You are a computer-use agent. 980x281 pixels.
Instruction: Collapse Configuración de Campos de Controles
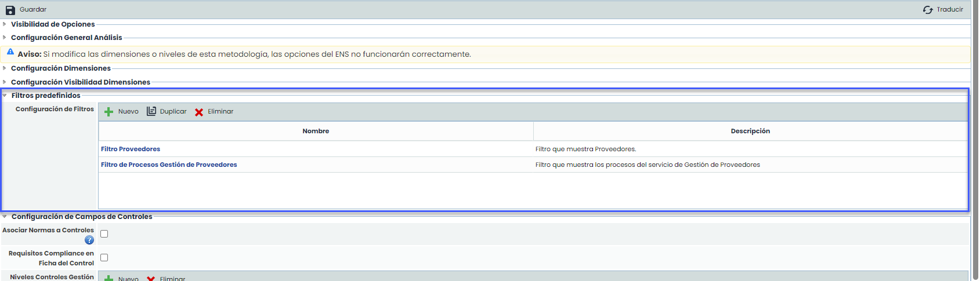pos(5,217)
